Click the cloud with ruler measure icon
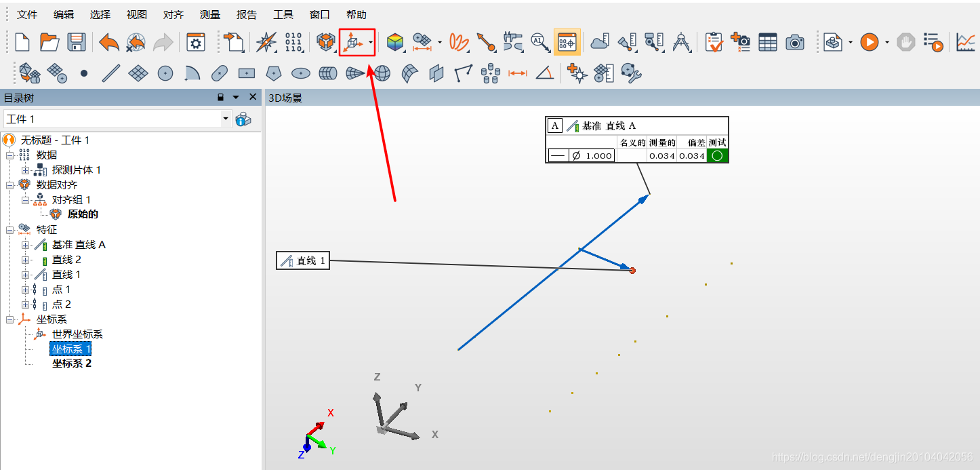This screenshot has width=980, height=470. pyautogui.click(x=600, y=42)
